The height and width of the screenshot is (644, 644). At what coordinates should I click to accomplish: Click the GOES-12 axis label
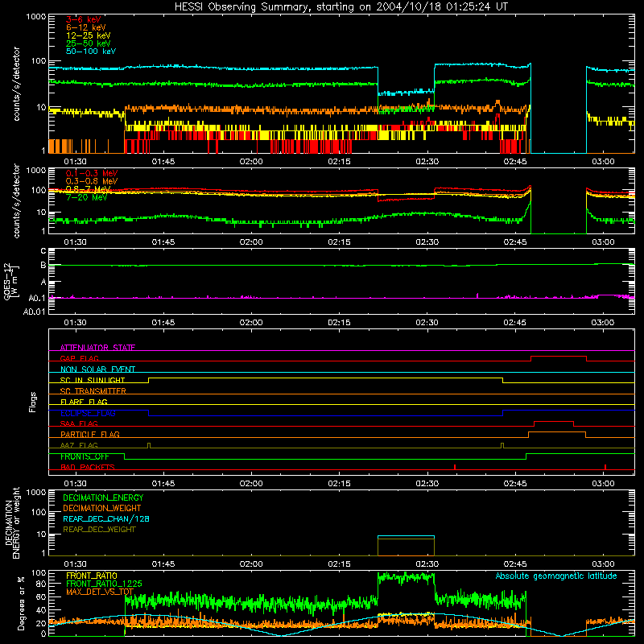(x=10, y=281)
